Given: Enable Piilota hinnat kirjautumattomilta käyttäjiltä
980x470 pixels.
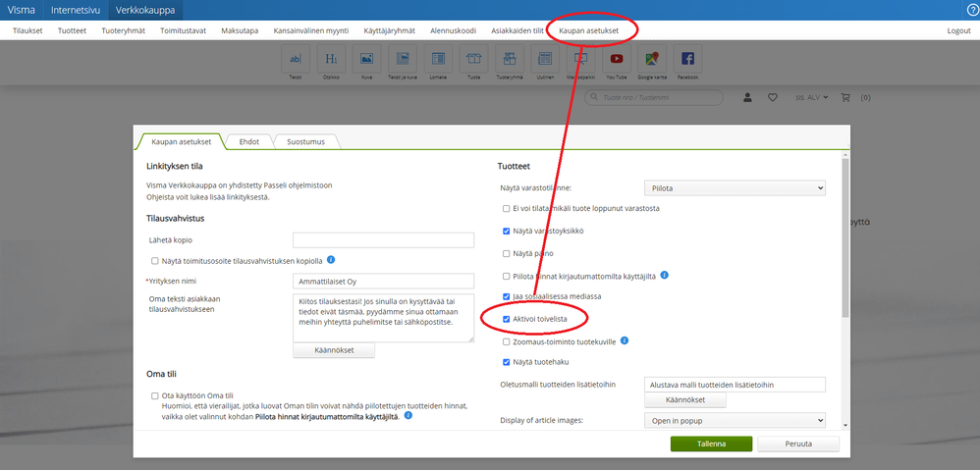Looking at the screenshot, I should [507, 276].
